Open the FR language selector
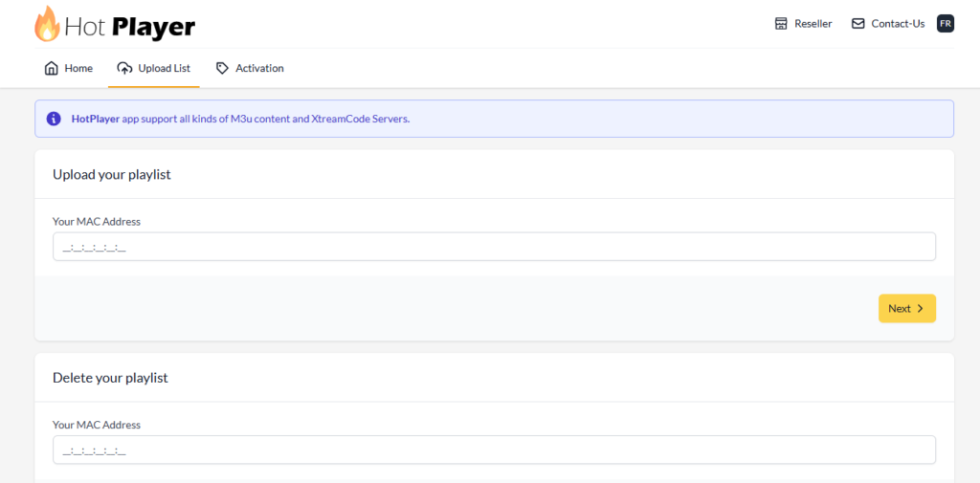Screen dimensions: 980x483 (x=945, y=24)
